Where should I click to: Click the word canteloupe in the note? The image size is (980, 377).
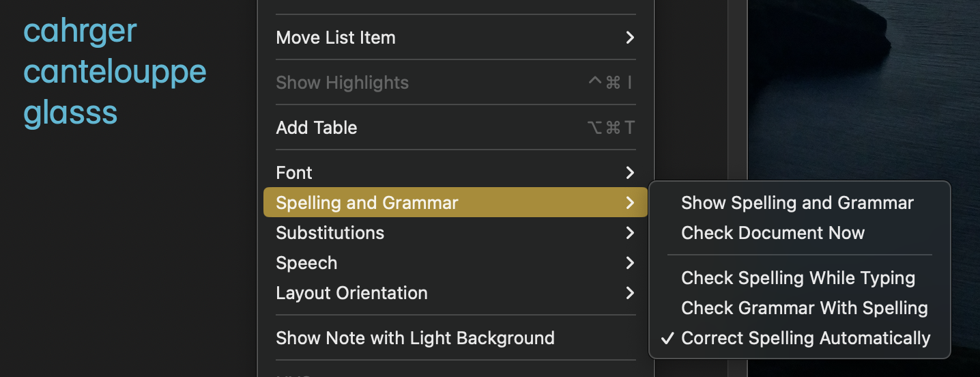[115, 72]
